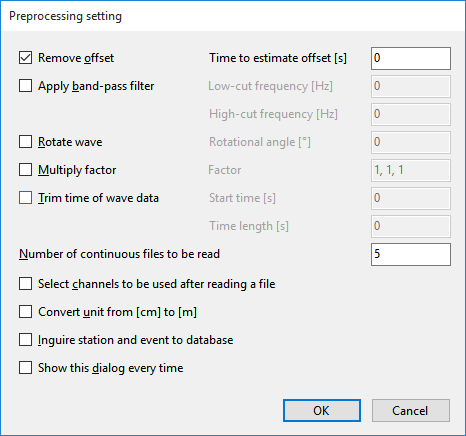The height and width of the screenshot is (436, 466).
Task: Check Trim time of wave data
Action: coord(26,198)
